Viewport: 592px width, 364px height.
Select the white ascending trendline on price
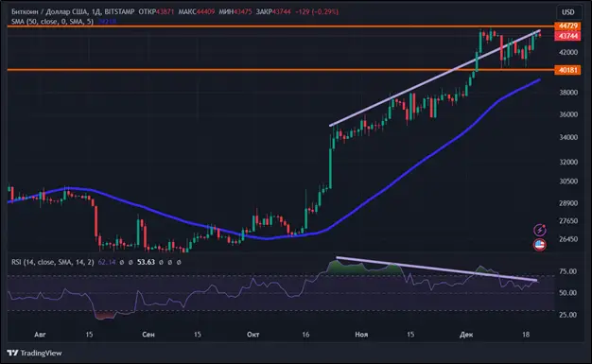click(x=435, y=78)
